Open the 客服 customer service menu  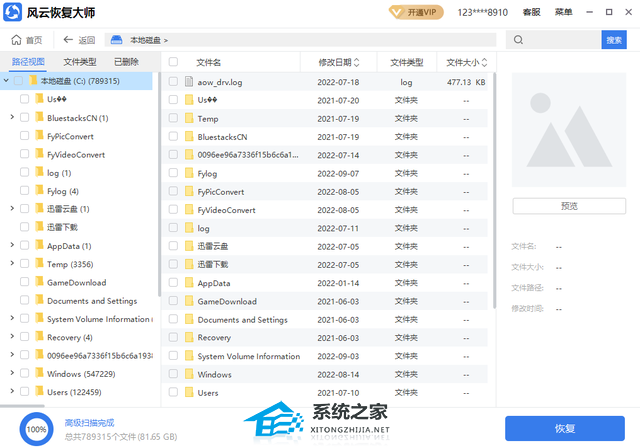(x=531, y=12)
